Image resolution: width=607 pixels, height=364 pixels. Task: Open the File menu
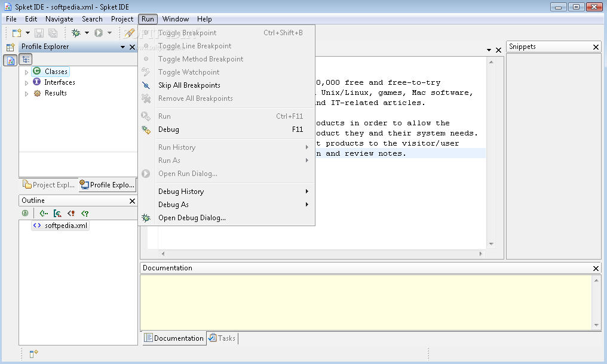[x=11, y=19]
